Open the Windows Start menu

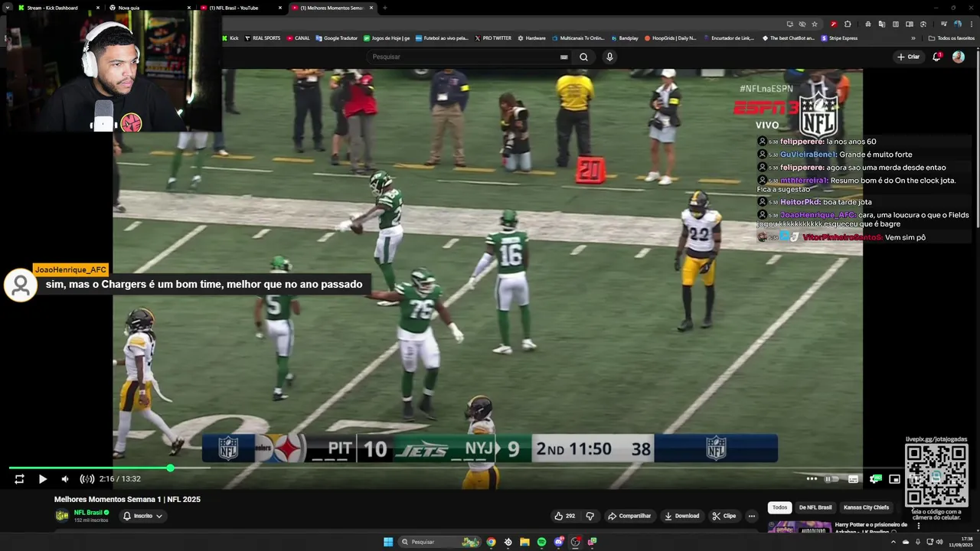click(x=388, y=542)
